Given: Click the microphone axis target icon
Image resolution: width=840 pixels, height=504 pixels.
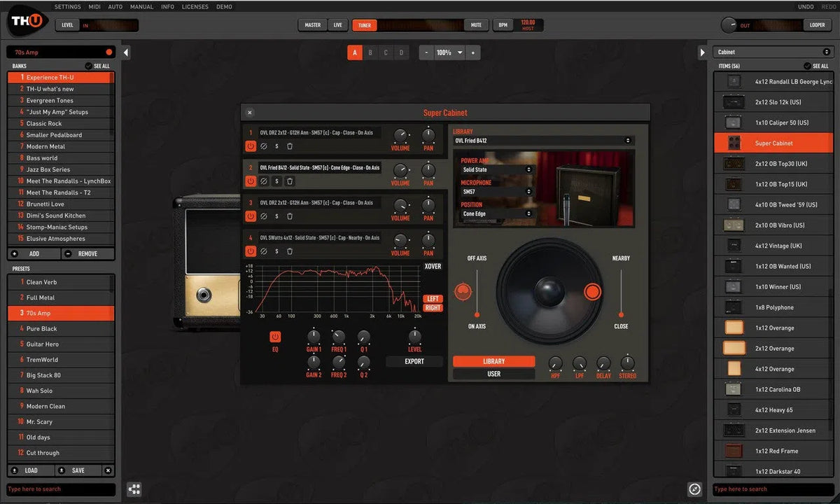Looking at the screenshot, I should pyautogui.click(x=463, y=291).
